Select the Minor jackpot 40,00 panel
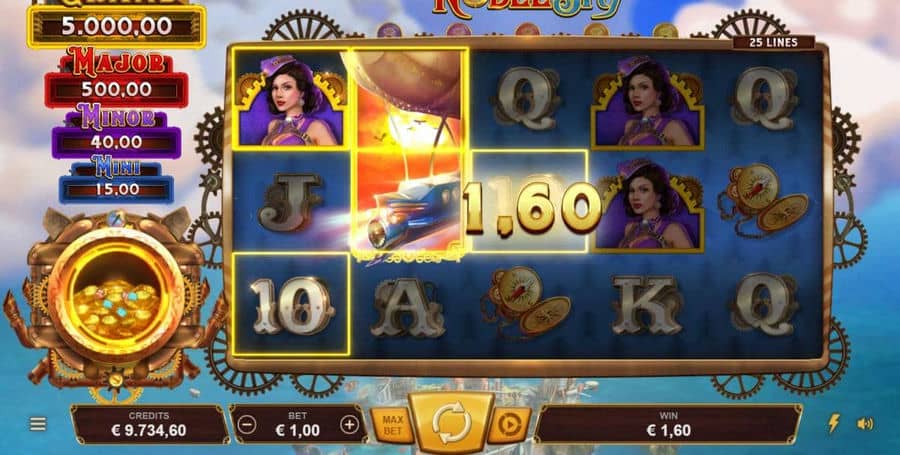This screenshot has width=900, height=455. pos(117,141)
